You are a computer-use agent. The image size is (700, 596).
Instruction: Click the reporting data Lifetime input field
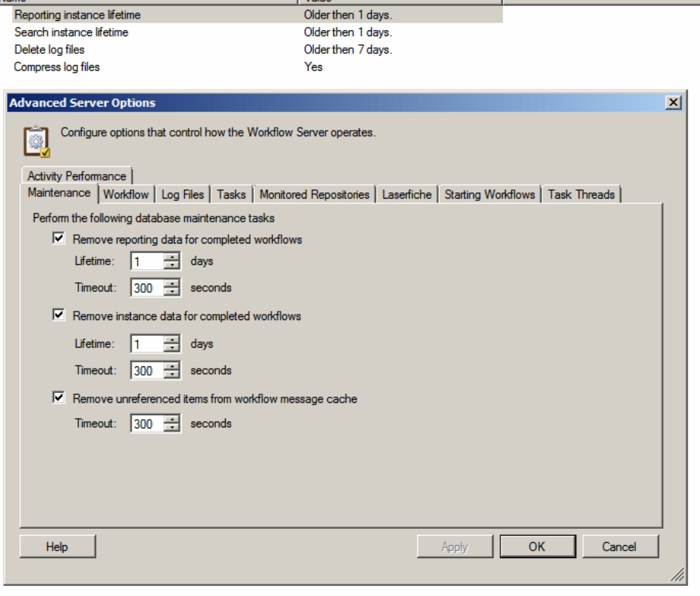pyautogui.click(x=147, y=261)
